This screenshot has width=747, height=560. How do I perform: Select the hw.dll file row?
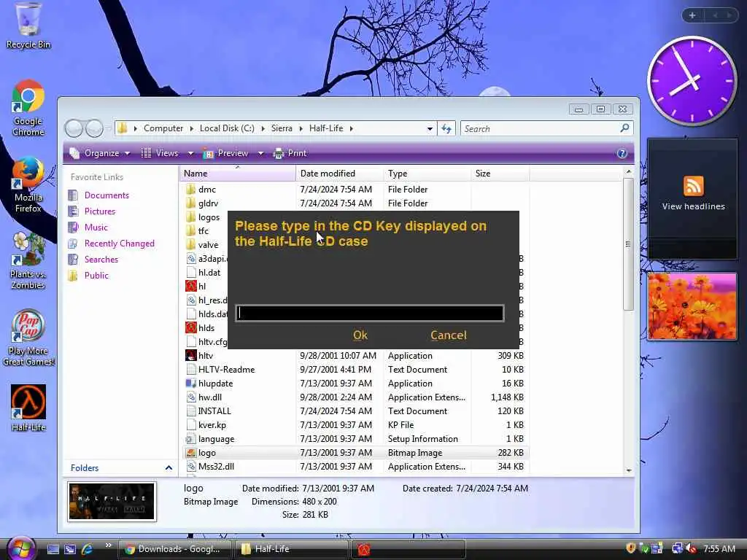point(356,397)
